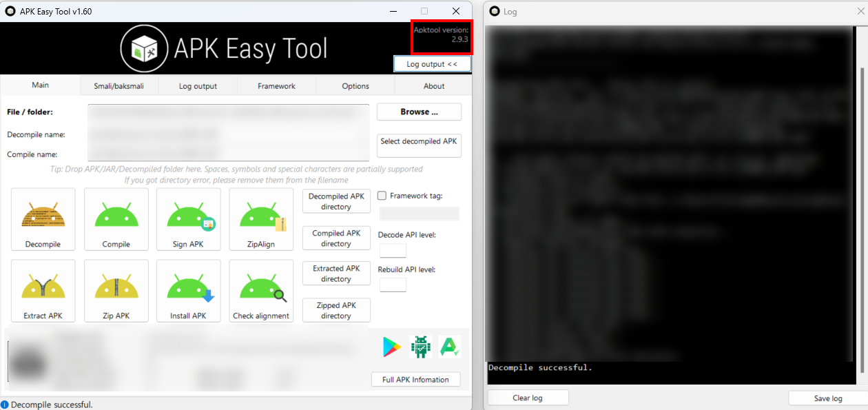Click the APK Easy Tool logo
Screen dimensions: 868x410
tap(224, 48)
